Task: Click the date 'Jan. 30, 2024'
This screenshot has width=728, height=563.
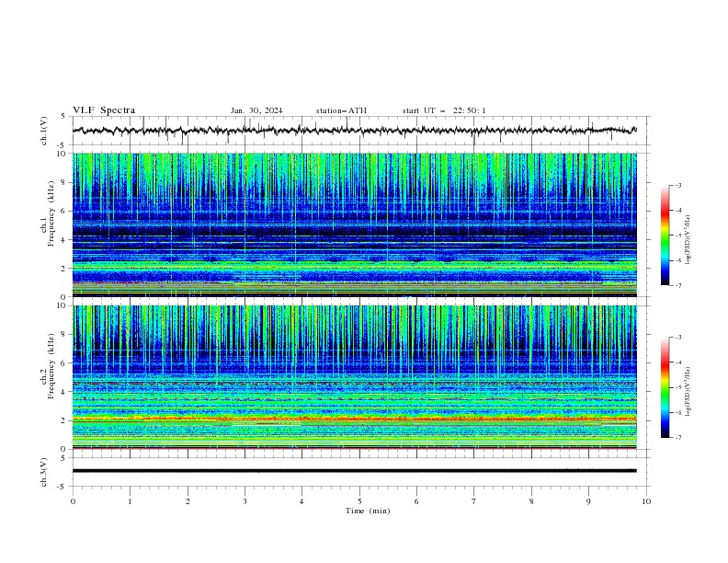Action: (256, 110)
